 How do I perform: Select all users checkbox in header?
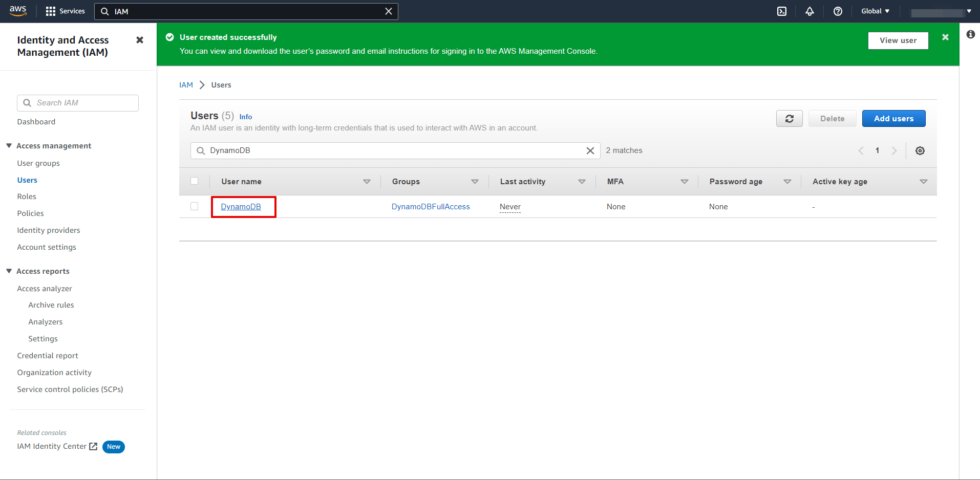pos(194,181)
